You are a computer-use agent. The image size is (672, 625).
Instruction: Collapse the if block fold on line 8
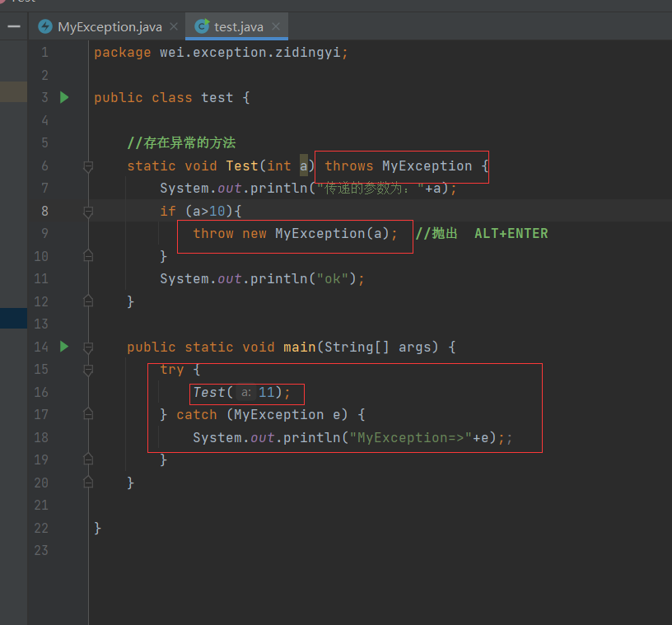pos(88,212)
